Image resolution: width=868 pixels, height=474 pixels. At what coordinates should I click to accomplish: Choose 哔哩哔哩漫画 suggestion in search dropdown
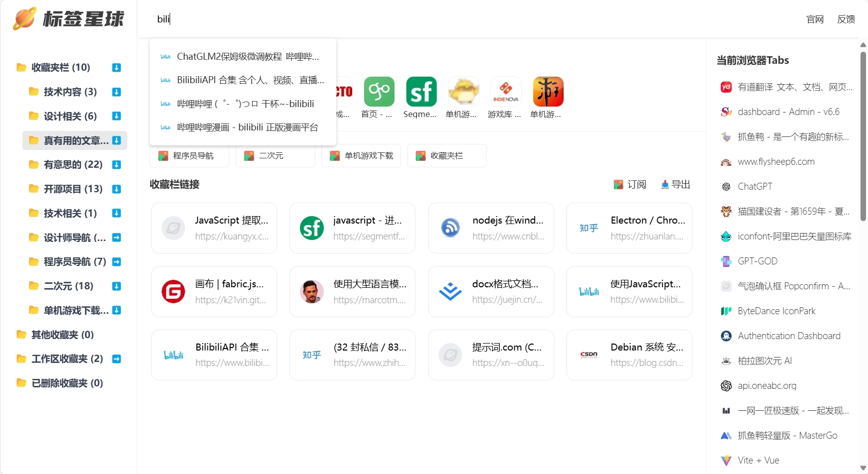pos(247,127)
